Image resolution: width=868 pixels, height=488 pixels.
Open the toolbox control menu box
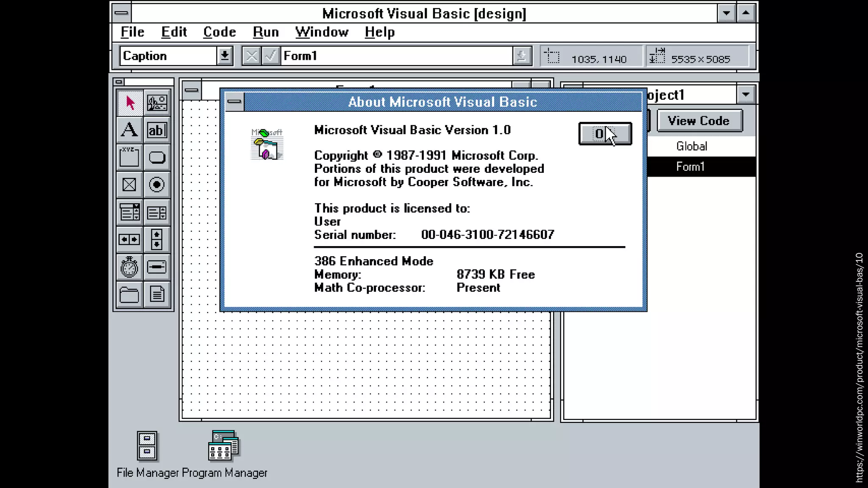pos(119,82)
